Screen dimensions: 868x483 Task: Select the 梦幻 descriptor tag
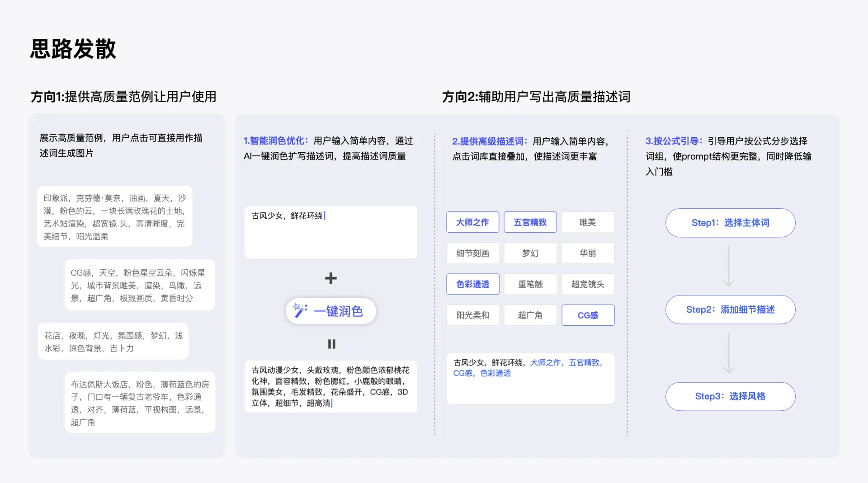pyautogui.click(x=530, y=253)
